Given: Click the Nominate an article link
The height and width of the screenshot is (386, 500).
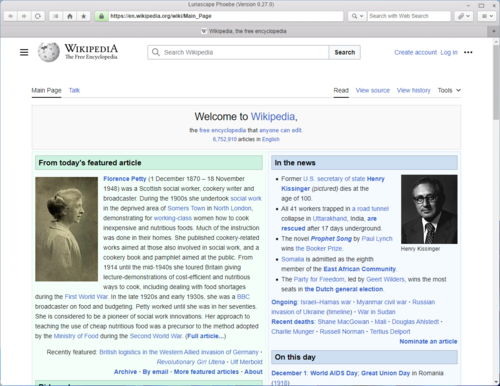Looking at the screenshot, I should click(x=428, y=341).
